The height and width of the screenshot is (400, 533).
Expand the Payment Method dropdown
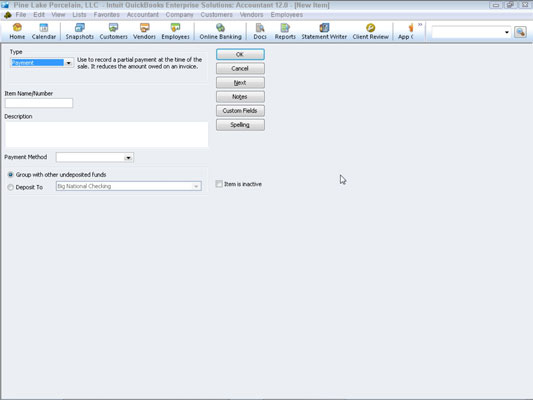128,157
